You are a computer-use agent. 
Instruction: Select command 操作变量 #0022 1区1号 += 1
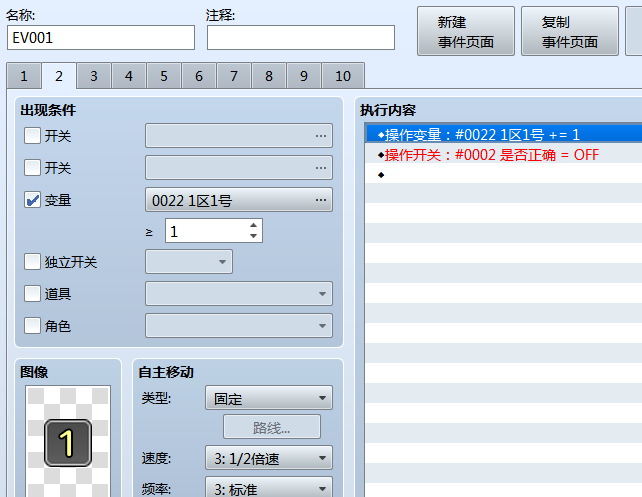(504, 134)
